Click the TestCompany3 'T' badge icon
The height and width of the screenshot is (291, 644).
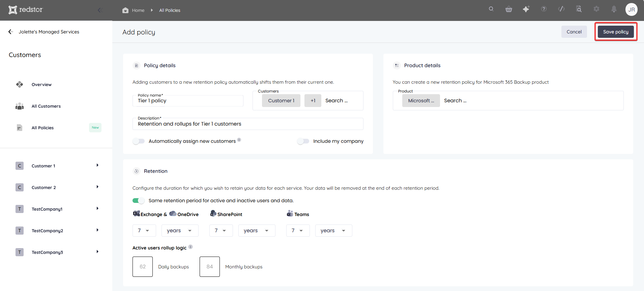[x=20, y=252]
